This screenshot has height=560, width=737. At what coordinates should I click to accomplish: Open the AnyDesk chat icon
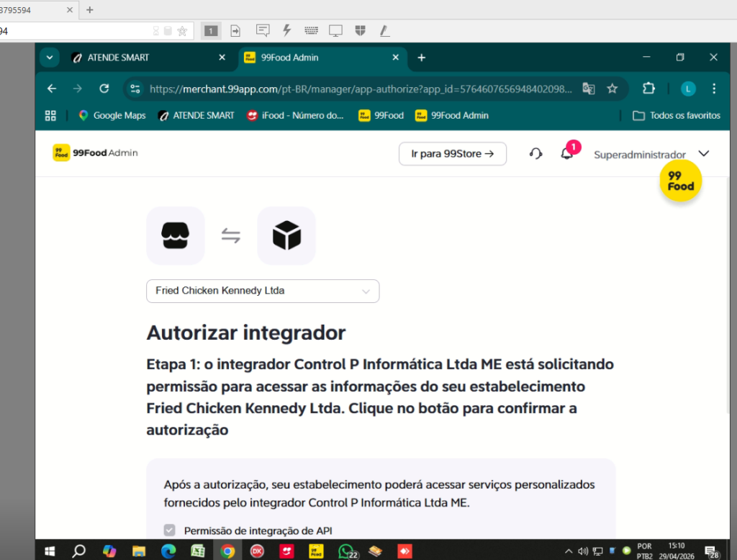tap(263, 30)
